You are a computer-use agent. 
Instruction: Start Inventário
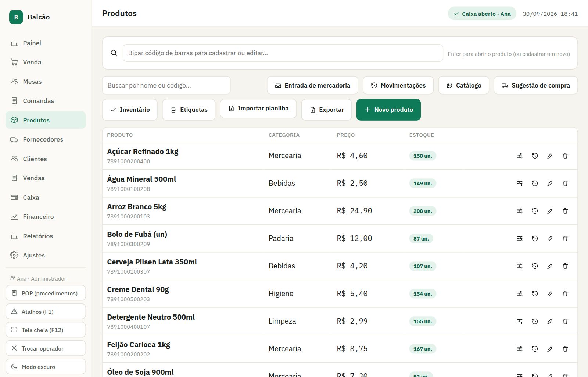[130, 110]
